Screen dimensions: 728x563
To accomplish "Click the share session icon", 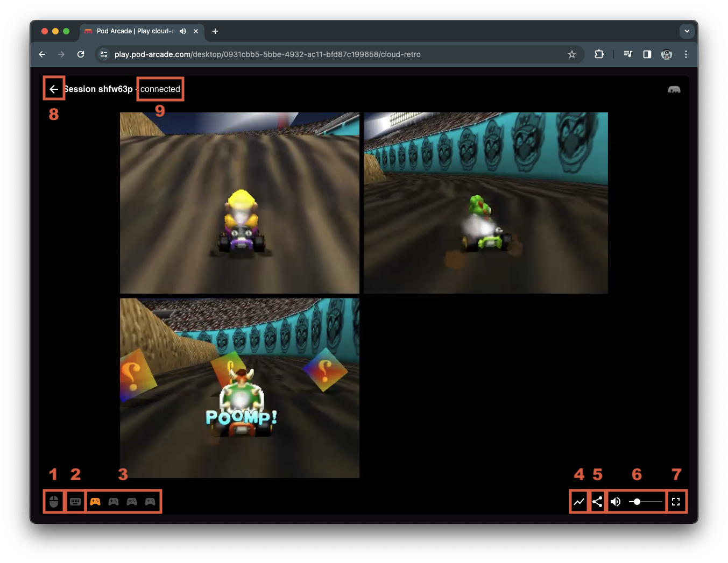I will (597, 502).
